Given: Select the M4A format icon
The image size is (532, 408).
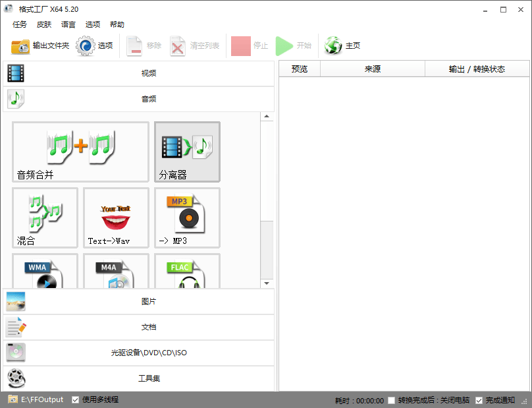Looking at the screenshot, I should click(116, 271).
